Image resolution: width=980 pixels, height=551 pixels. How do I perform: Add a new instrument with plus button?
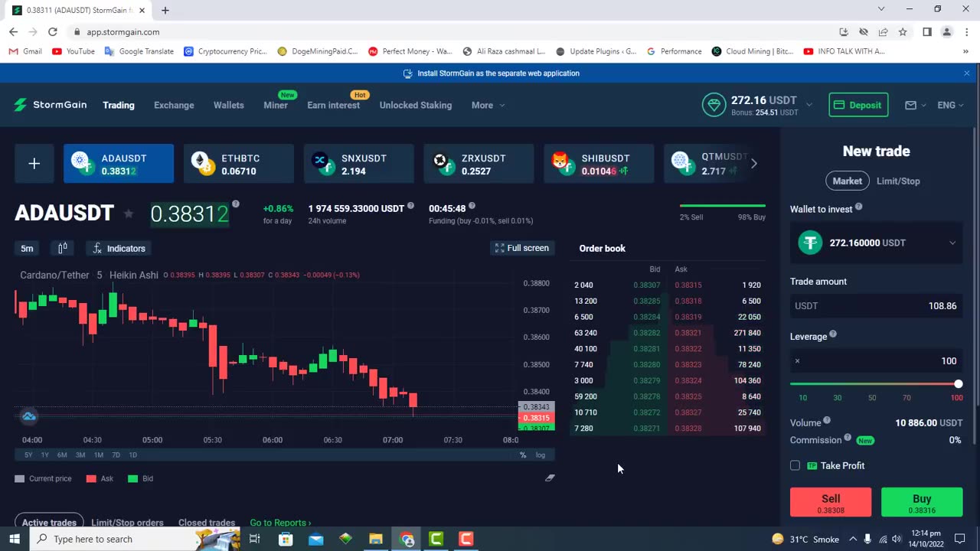click(x=34, y=164)
